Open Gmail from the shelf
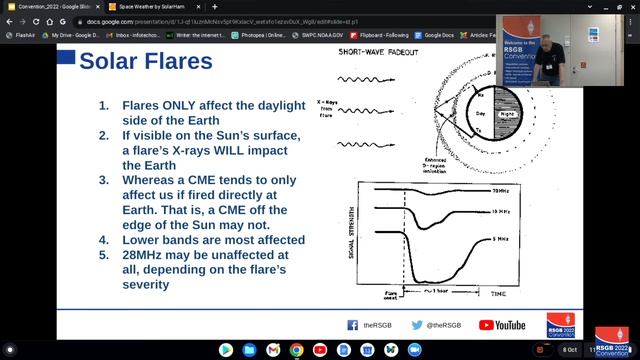Image resolution: width=640 pixels, height=360 pixels. (x=273, y=350)
